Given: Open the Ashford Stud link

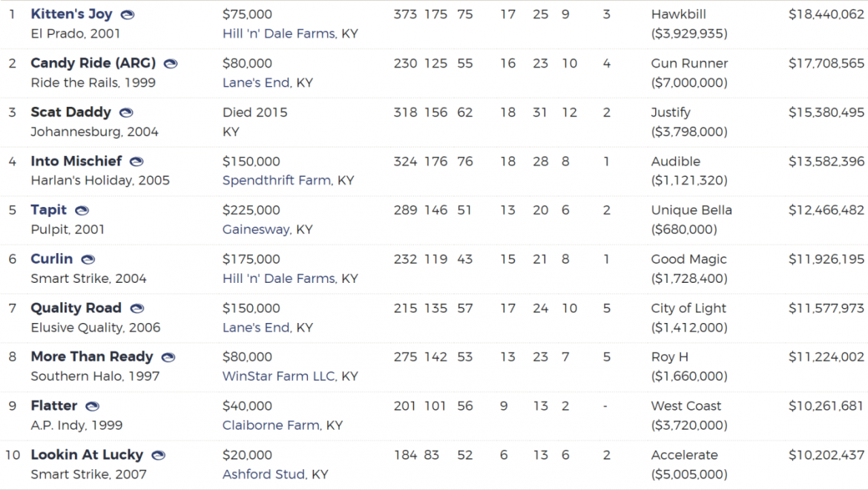Looking at the screenshot, I should 263,474.
